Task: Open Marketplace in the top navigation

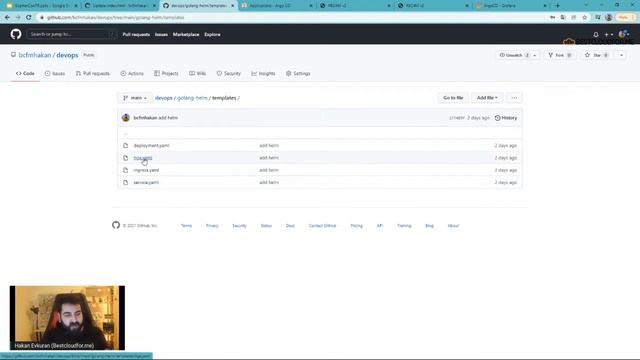Action: (186, 35)
